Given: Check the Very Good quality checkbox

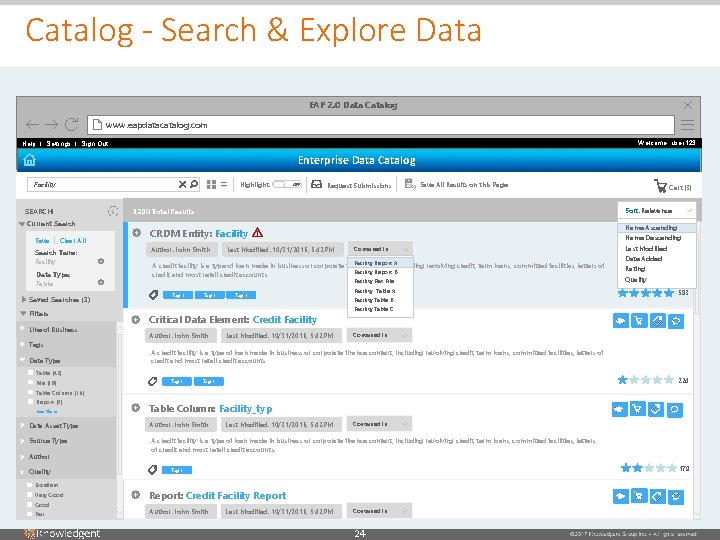Looking at the screenshot, I should tap(30, 495).
